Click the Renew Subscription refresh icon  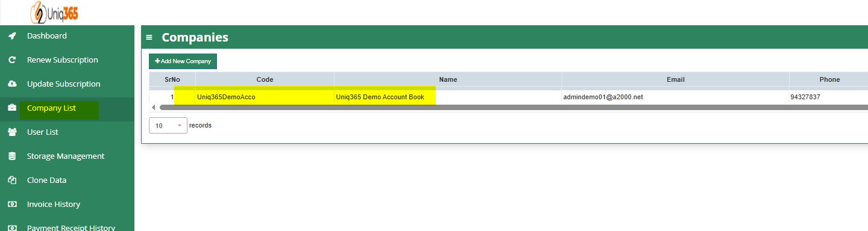pyautogui.click(x=12, y=60)
